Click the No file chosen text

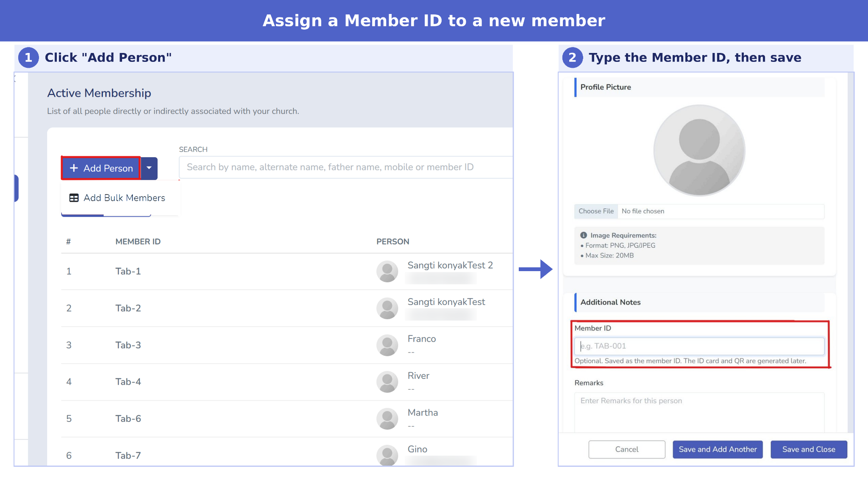click(643, 211)
